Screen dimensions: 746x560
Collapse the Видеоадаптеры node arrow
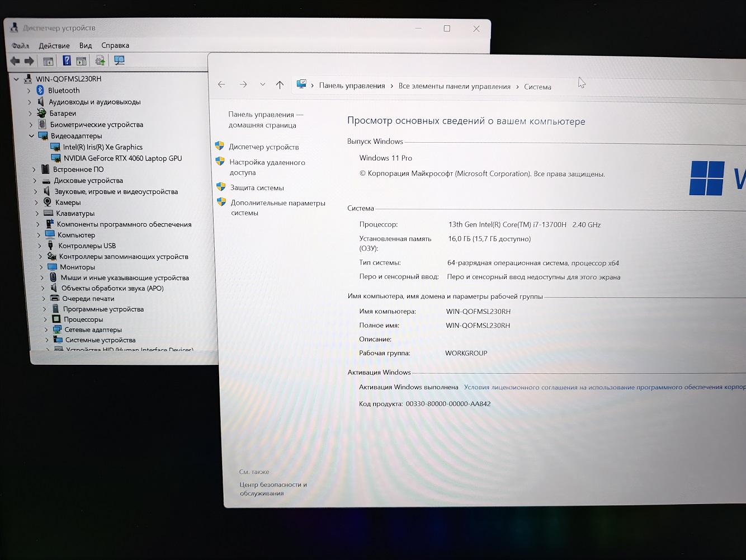31,135
